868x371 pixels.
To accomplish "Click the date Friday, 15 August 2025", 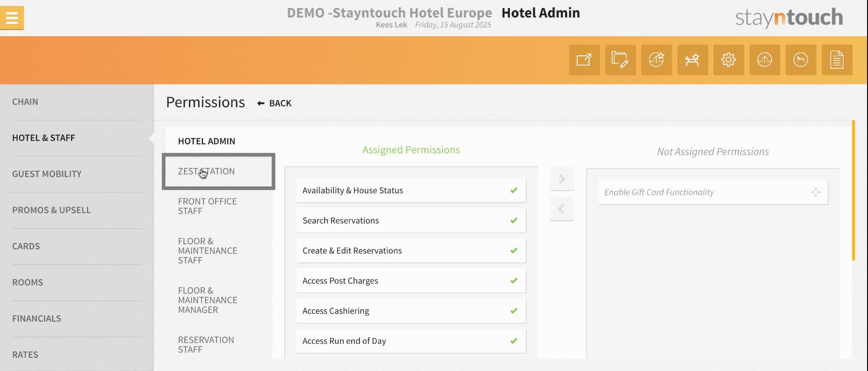I will click(x=453, y=25).
